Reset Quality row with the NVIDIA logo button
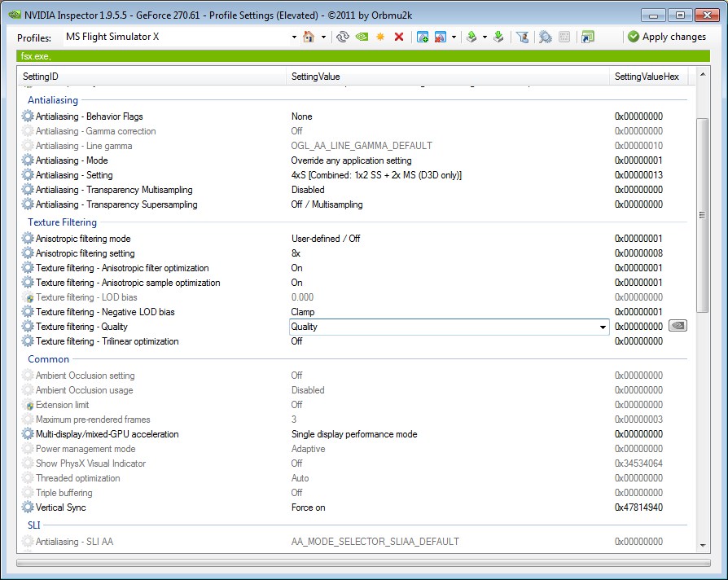This screenshot has height=580, width=728. click(678, 326)
